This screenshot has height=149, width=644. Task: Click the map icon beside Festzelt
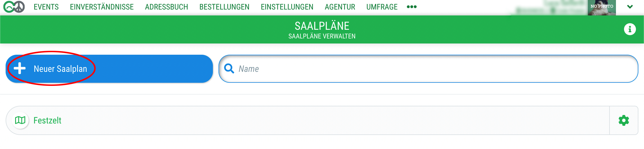[20, 120]
